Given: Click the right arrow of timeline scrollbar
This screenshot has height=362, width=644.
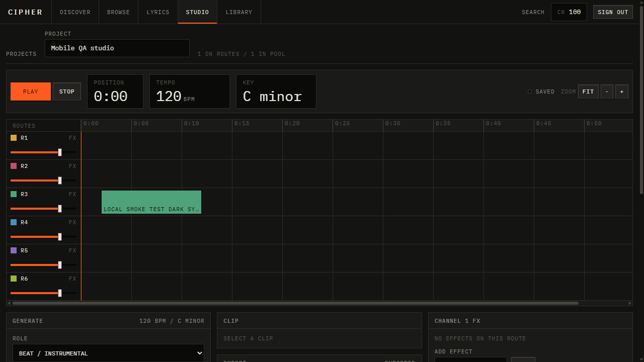Looking at the screenshot, I should coord(630,303).
